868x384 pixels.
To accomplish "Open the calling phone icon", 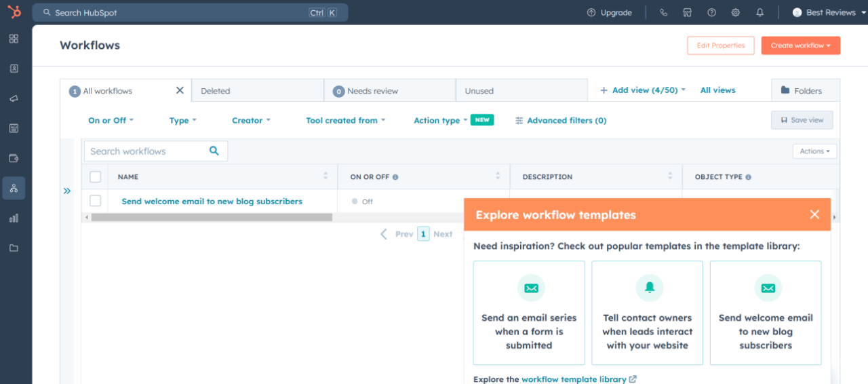I will (x=663, y=12).
